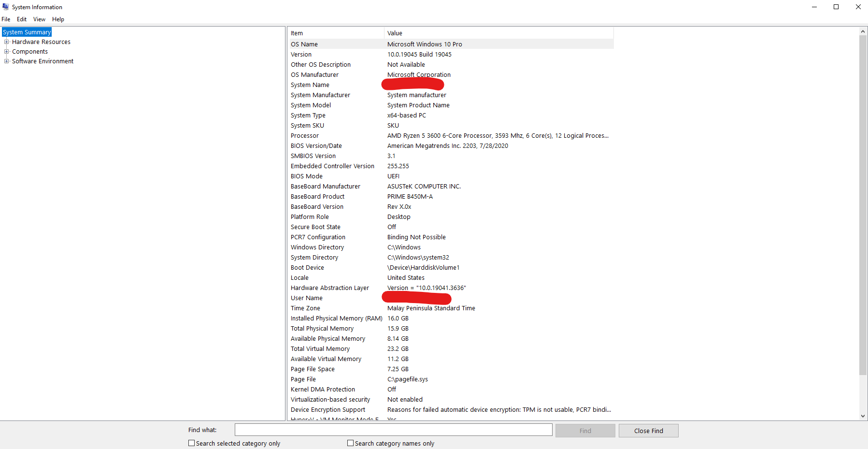Viewport: 868px width, 449px height.
Task: Select the Components tree label
Action: pos(30,52)
